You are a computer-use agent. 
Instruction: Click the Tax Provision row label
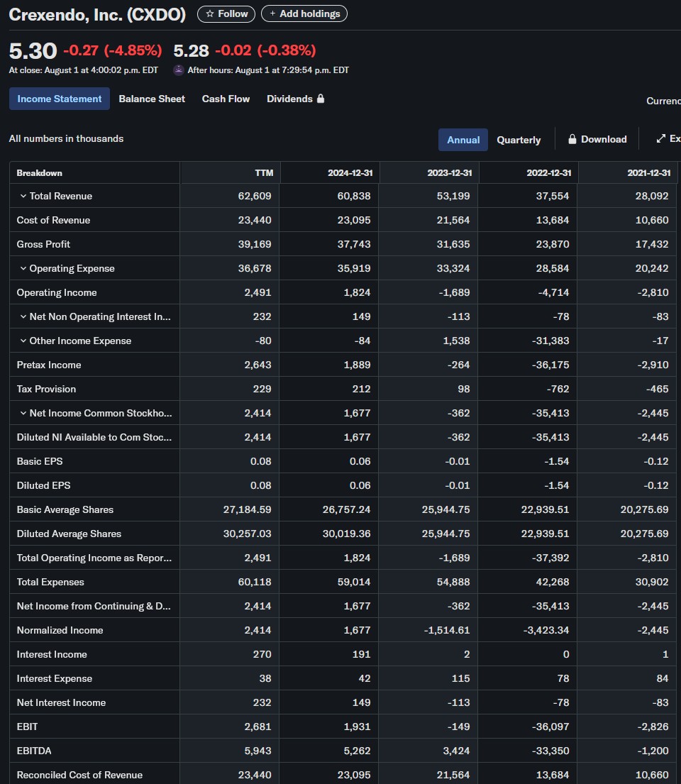click(47, 389)
